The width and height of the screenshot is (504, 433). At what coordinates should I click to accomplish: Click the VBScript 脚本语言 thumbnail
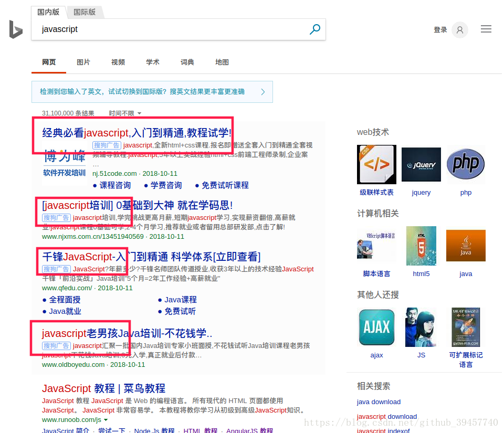pyautogui.click(x=376, y=246)
